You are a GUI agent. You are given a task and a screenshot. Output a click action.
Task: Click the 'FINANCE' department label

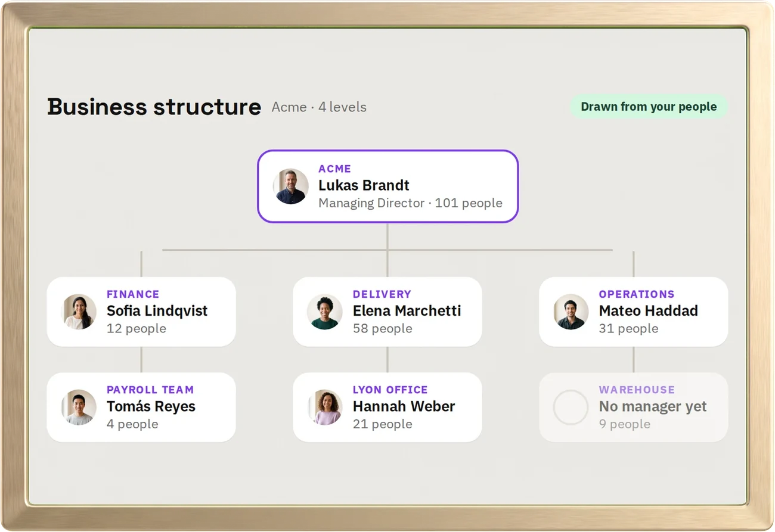pyautogui.click(x=133, y=294)
